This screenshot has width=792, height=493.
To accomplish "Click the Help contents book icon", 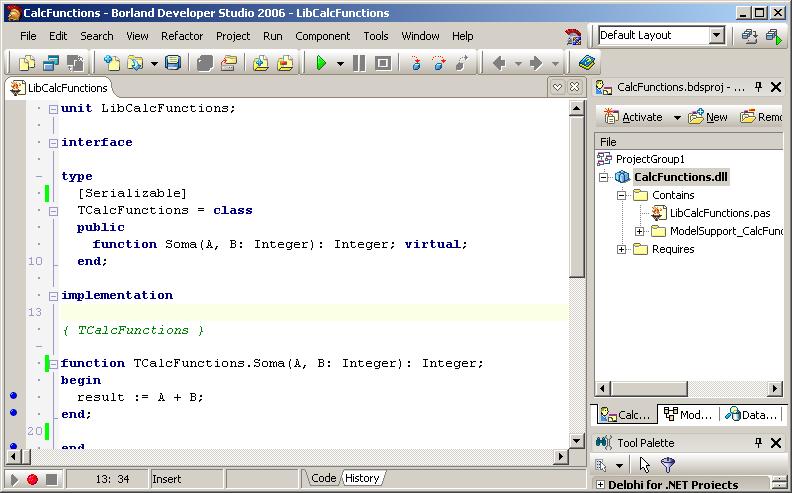I will [x=586, y=63].
